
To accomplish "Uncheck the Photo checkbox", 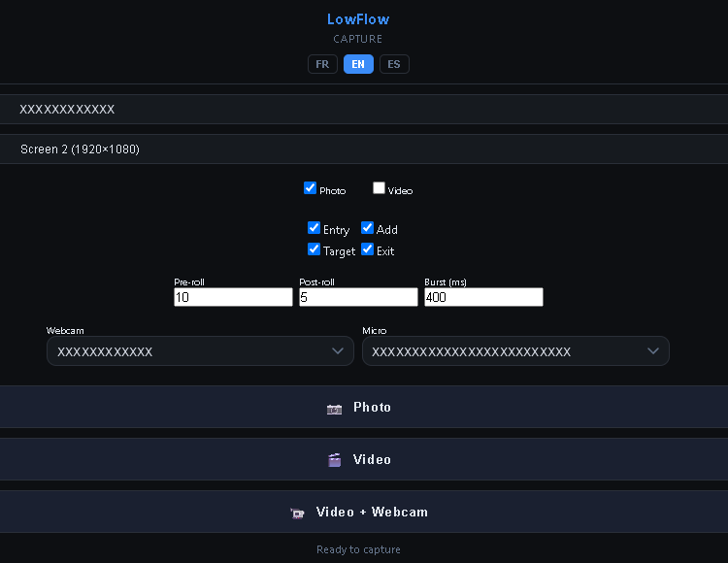I will click(310, 188).
